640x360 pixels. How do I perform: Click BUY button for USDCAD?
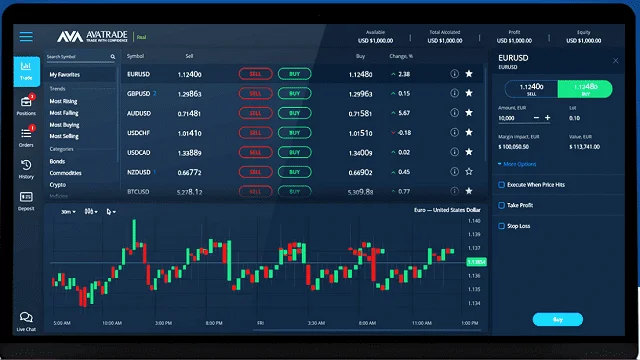(295, 152)
